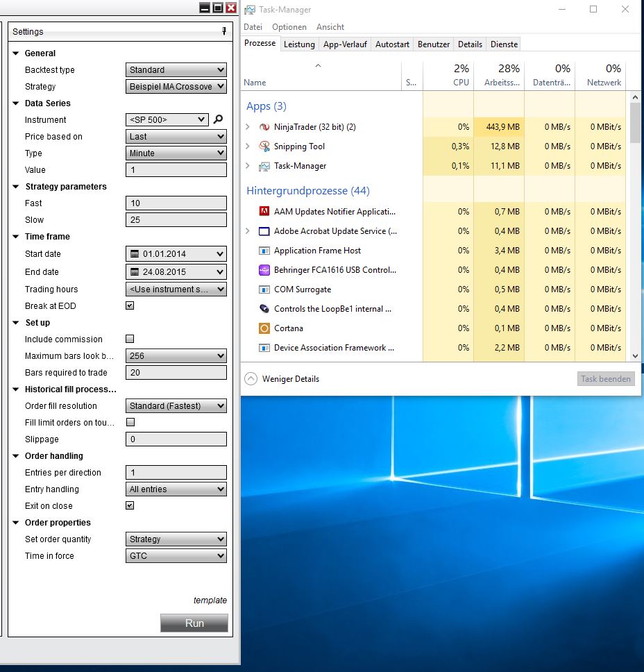The width and height of the screenshot is (644, 672).
Task: Click the Slow parameter input field
Action: click(176, 220)
